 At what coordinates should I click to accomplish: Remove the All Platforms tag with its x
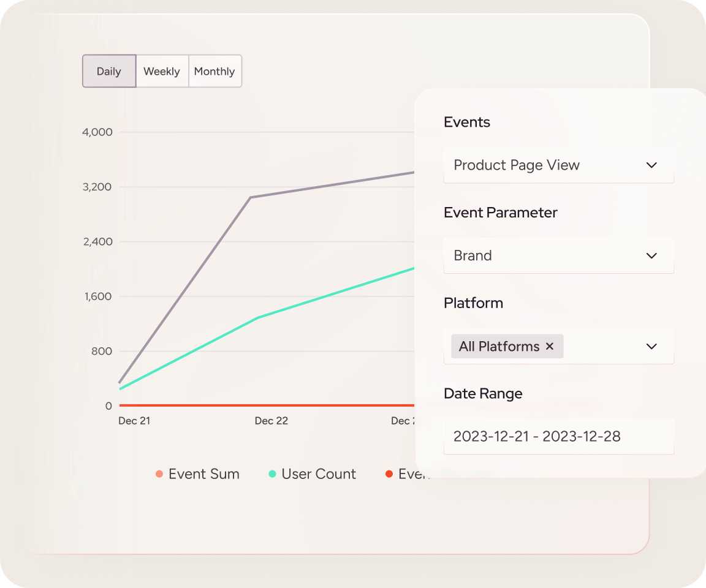coord(550,347)
